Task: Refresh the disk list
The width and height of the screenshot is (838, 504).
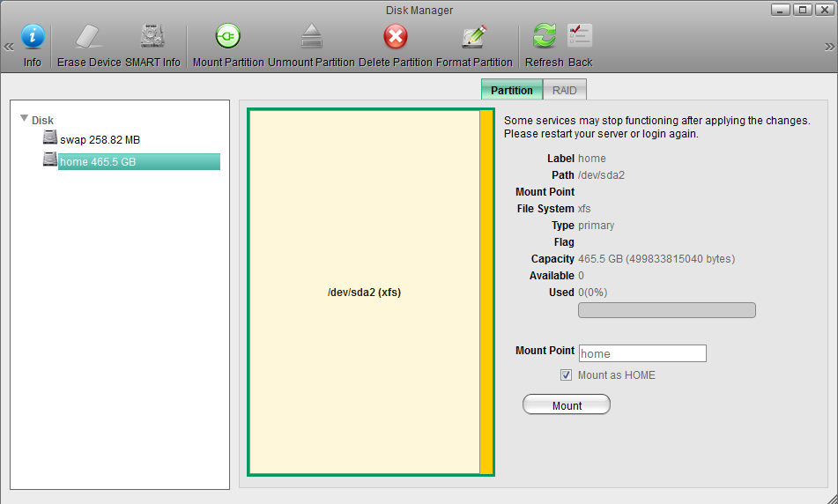Action: click(545, 37)
